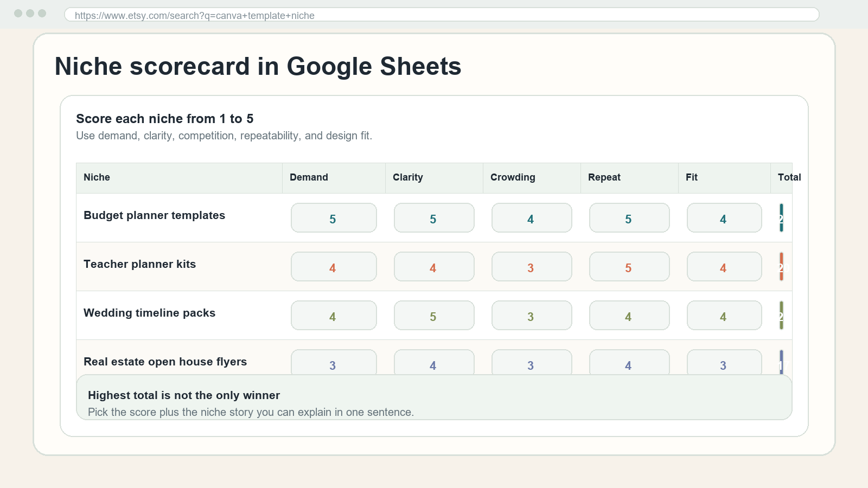This screenshot has height=488, width=868.
Task: Select Budget planner templates Crowding score
Action: pyautogui.click(x=532, y=218)
